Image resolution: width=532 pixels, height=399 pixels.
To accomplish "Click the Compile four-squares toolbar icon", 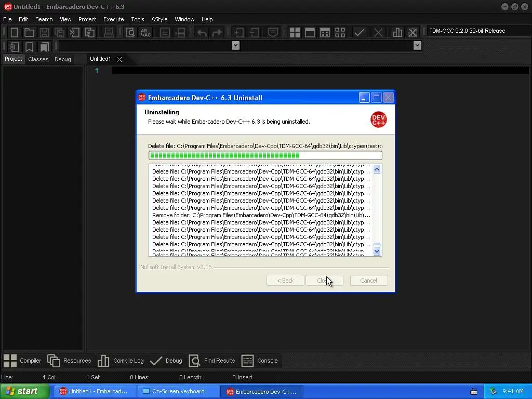I will (295, 33).
